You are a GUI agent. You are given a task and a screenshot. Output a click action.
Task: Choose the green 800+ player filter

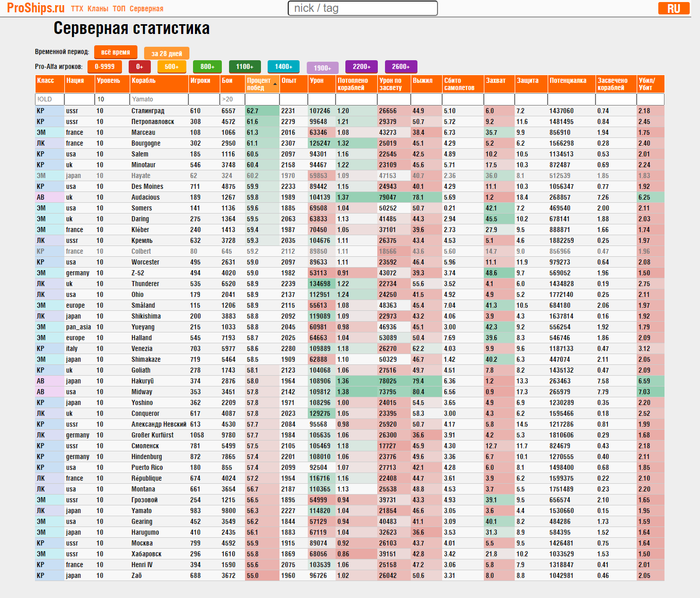coord(207,66)
